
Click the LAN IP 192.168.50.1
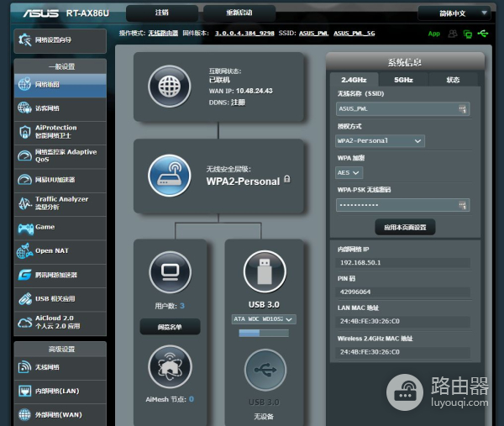click(x=360, y=263)
